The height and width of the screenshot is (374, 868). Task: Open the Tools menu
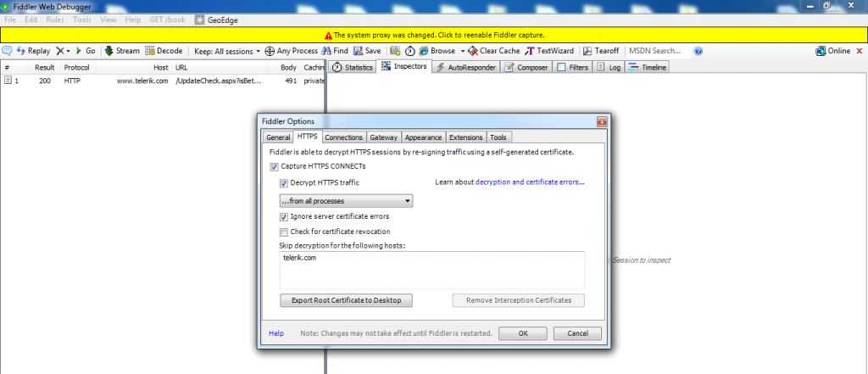pos(82,20)
